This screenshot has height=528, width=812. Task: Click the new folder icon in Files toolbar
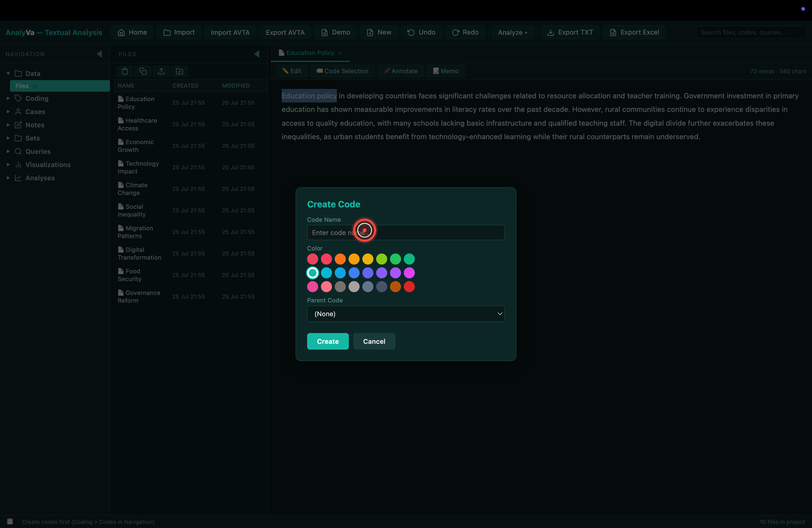click(x=180, y=71)
